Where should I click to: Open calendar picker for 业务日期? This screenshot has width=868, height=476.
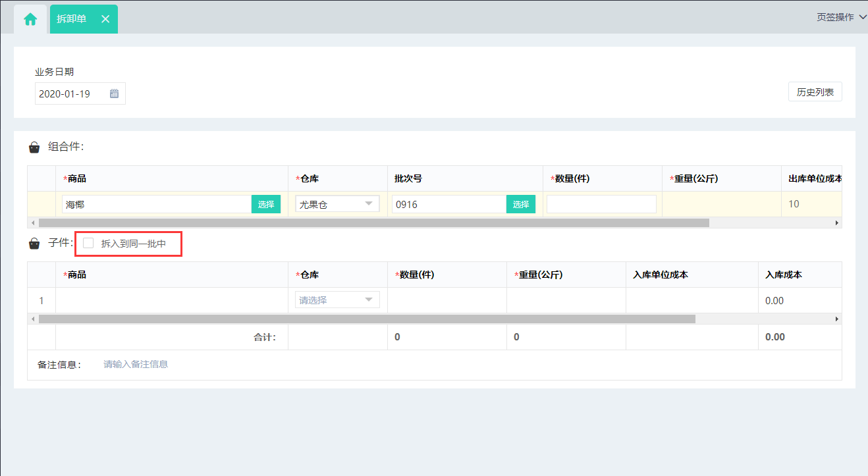click(114, 93)
